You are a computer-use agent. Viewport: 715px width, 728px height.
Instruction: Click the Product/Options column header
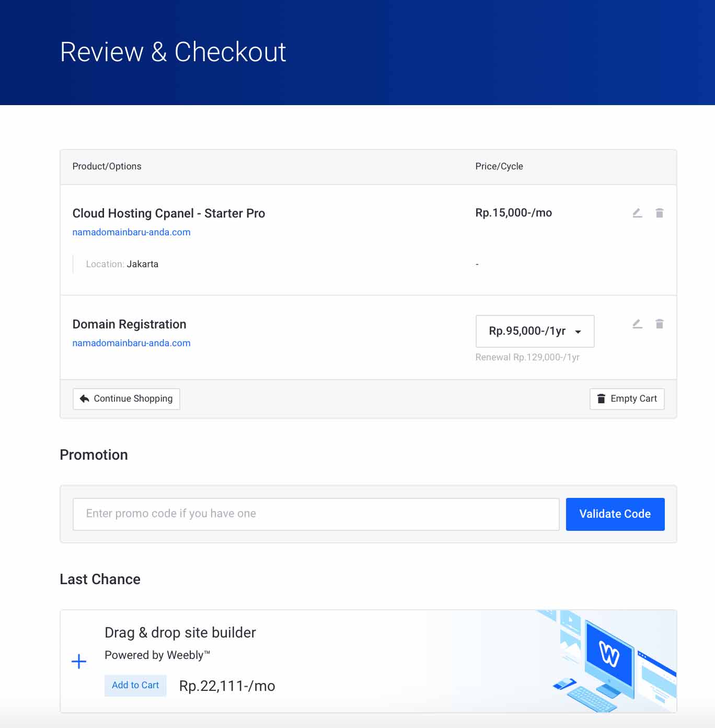pos(107,166)
